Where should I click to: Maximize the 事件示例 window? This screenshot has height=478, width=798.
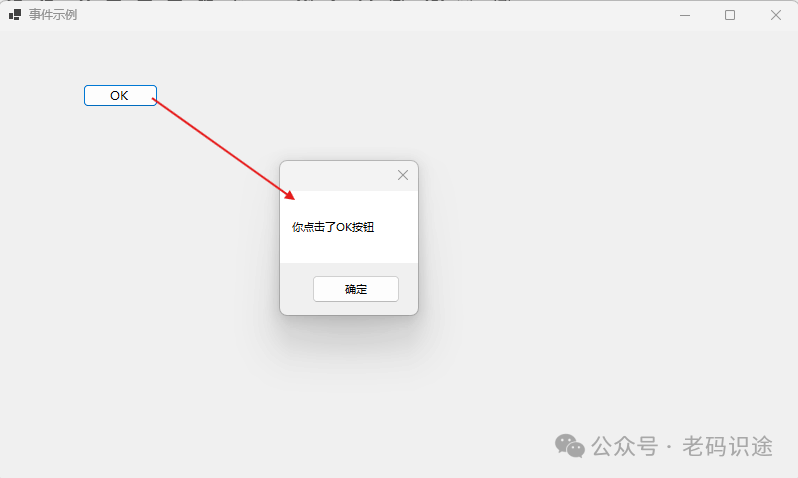tap(730, 15)
